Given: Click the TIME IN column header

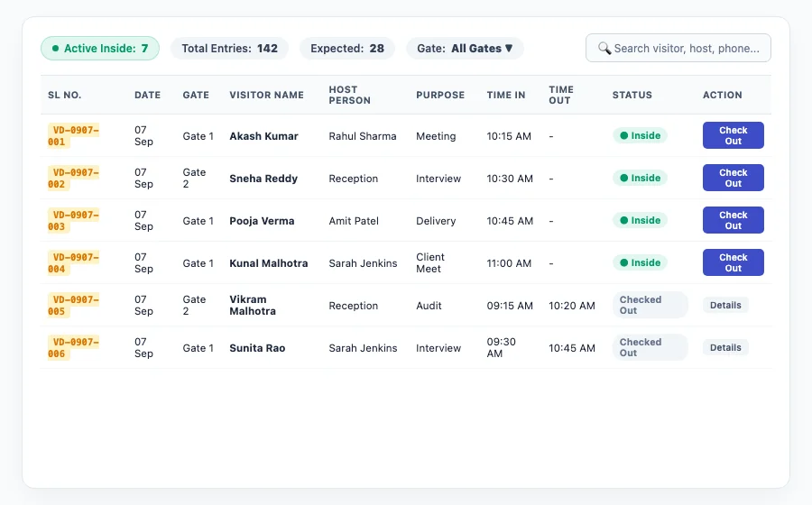Looking at the screenshot, I should coord(506,96).
